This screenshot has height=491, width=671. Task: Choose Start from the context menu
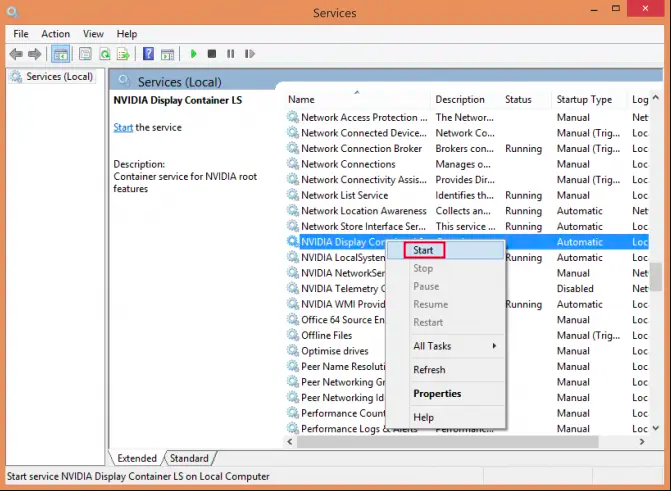click(x=424, y=251)
